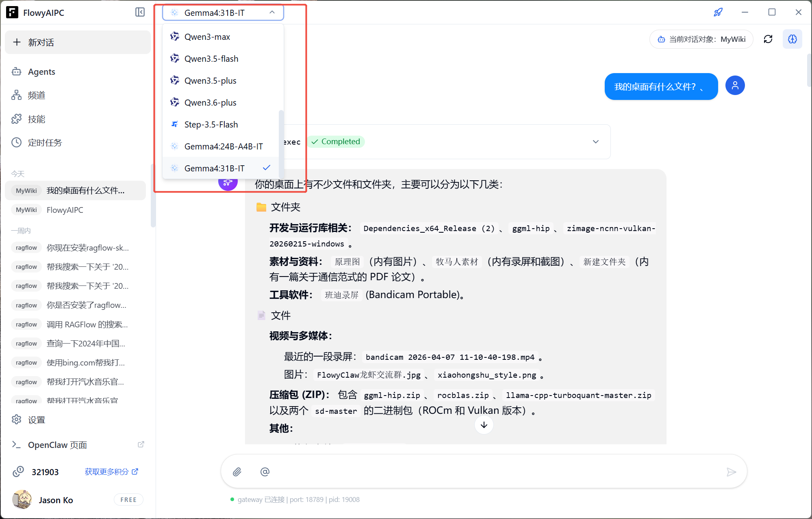Toggle the brain icon button

tap(792, 39)
